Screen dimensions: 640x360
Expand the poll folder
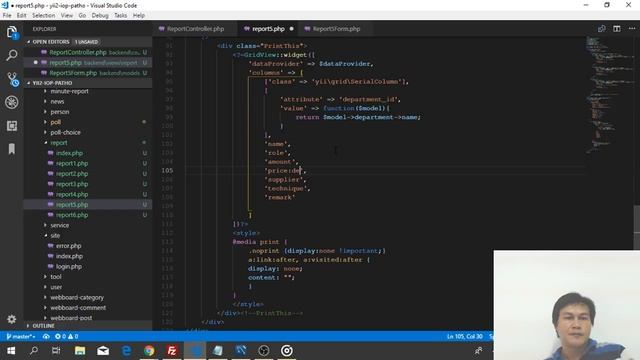click(x=56, y=122)
